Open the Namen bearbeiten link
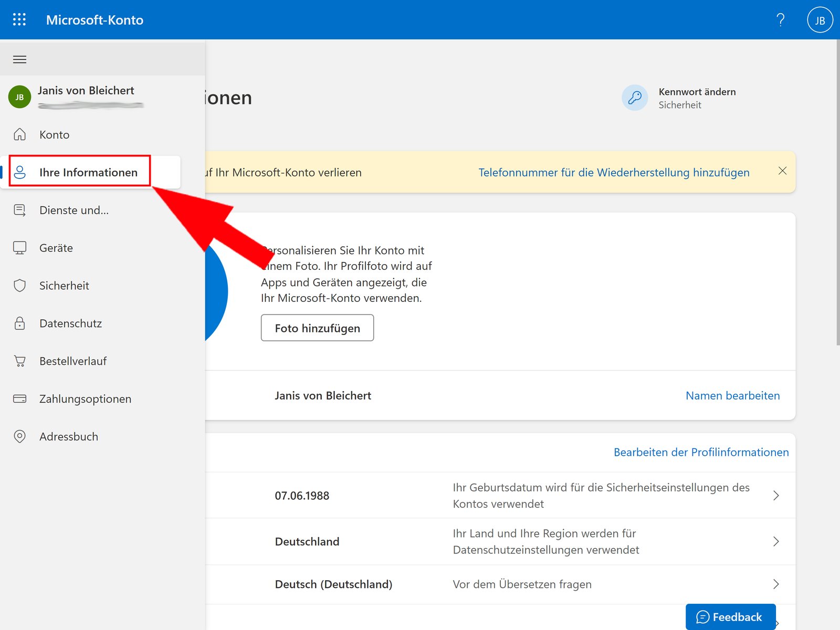Image resolution: width=840 pixels, height=630 pixels. coord(732,395)
